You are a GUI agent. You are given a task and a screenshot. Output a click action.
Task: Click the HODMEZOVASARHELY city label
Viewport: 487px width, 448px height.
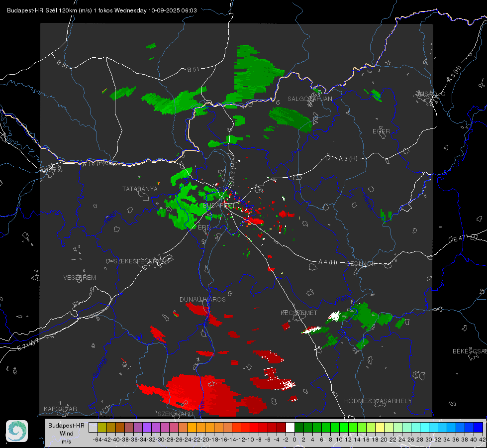pos(378,401)
